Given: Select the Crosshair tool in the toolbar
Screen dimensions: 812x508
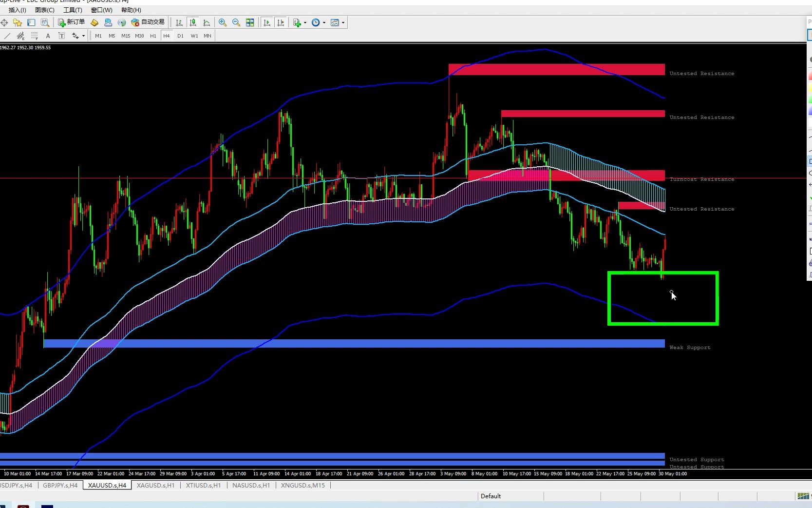Looking at the screenshot, I should pyautogui.click(x=4, y=22).
